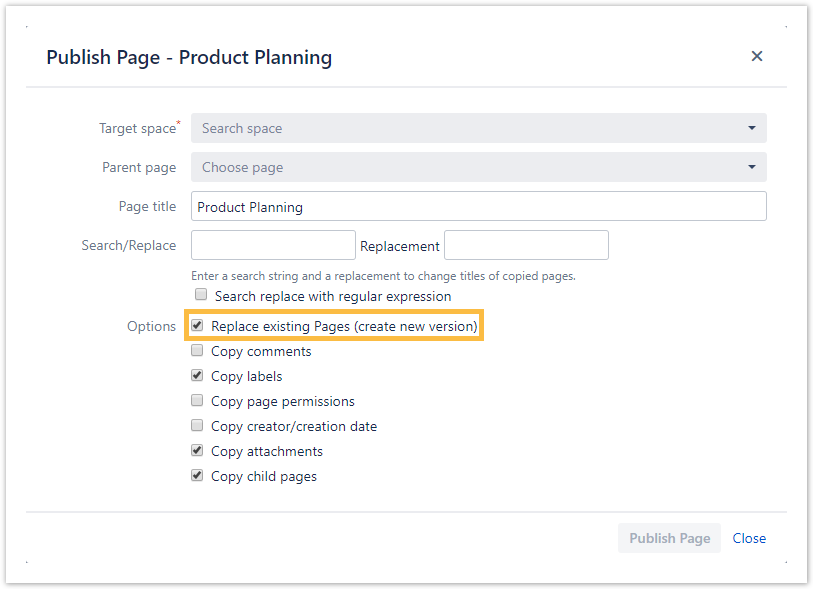Click the Close link at bottom right
Viewport: 813px width, 589px height.
[x=749, y=538]
